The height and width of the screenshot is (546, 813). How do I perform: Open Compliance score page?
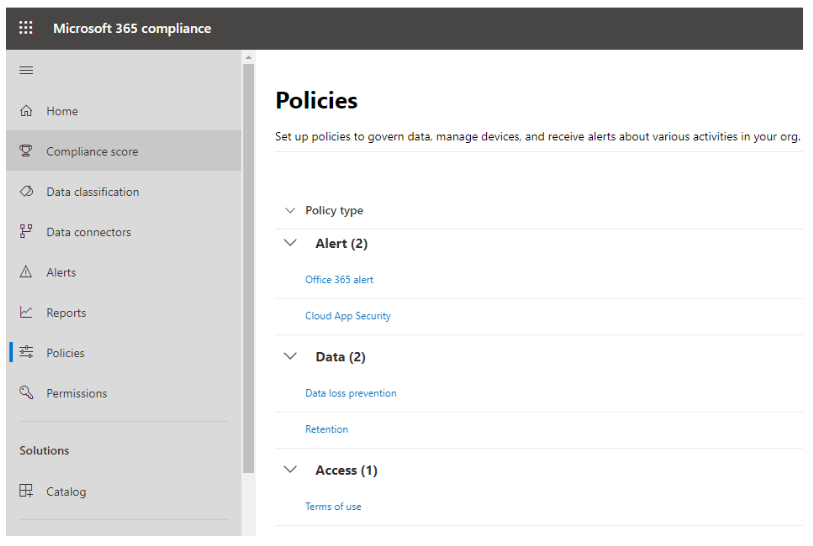[x=124, y=151]
